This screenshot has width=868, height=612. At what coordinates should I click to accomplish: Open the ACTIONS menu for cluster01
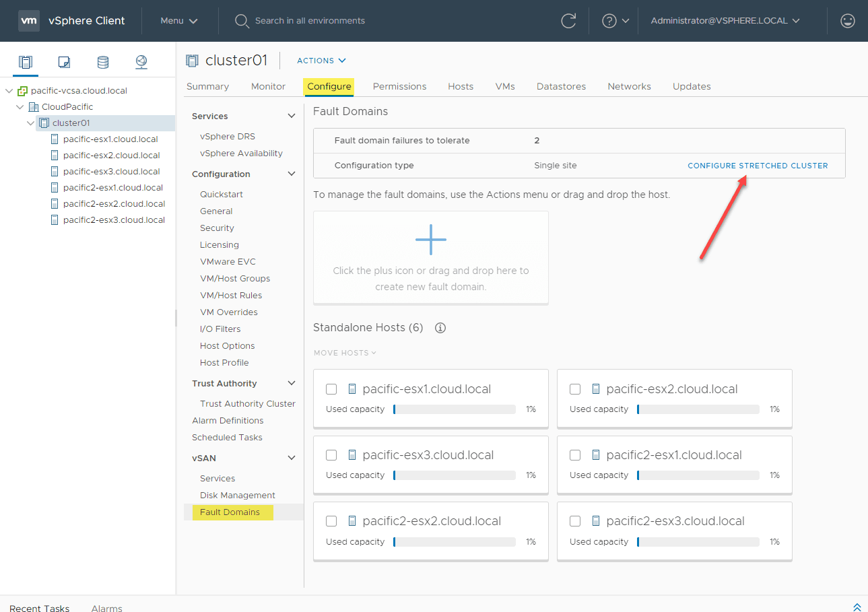(321, 61)
